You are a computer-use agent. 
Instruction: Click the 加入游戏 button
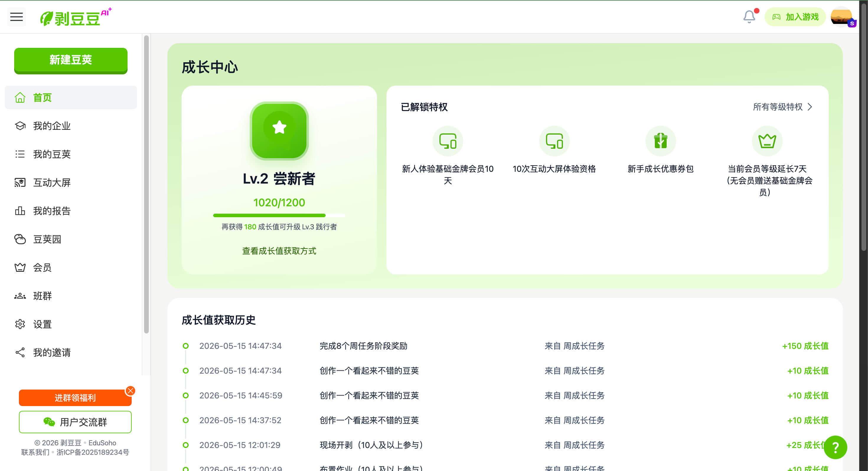(x=795, y=17)
